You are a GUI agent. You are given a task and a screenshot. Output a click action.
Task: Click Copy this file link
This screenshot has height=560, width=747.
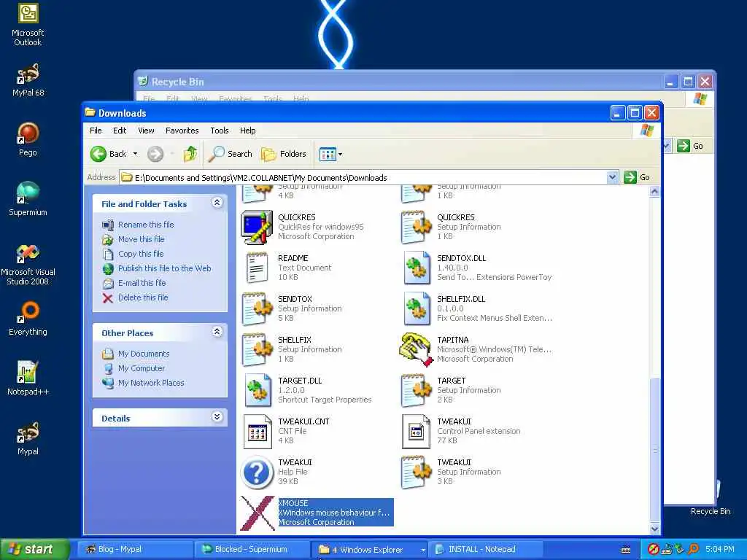141,254
